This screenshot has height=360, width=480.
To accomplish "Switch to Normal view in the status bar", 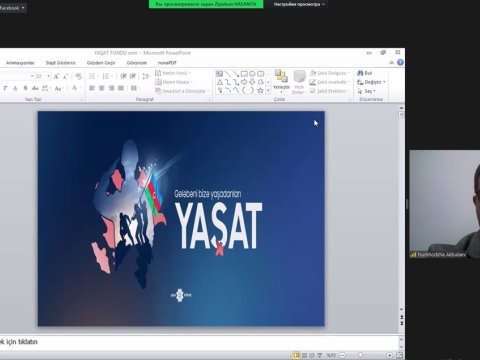I will click(x=296, y=355).
